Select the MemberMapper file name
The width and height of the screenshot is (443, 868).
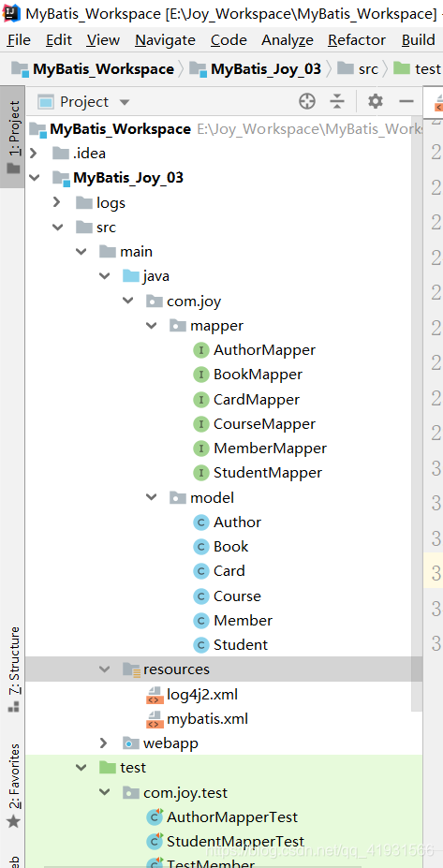[271, 449]
